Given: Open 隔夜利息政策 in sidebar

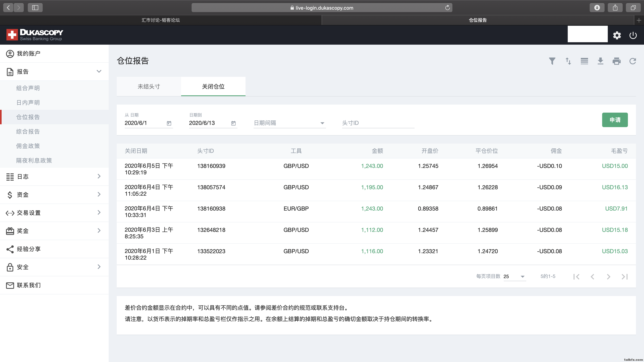Looking at the screenshot, I should coord(54,160).
